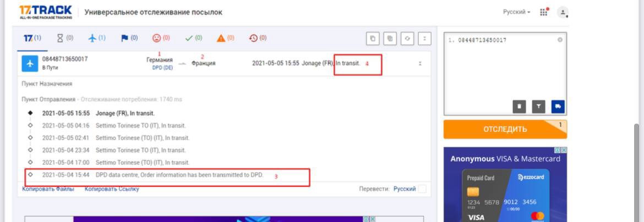
Task: Select the Delivered checkmark tab
Action: 193,38
